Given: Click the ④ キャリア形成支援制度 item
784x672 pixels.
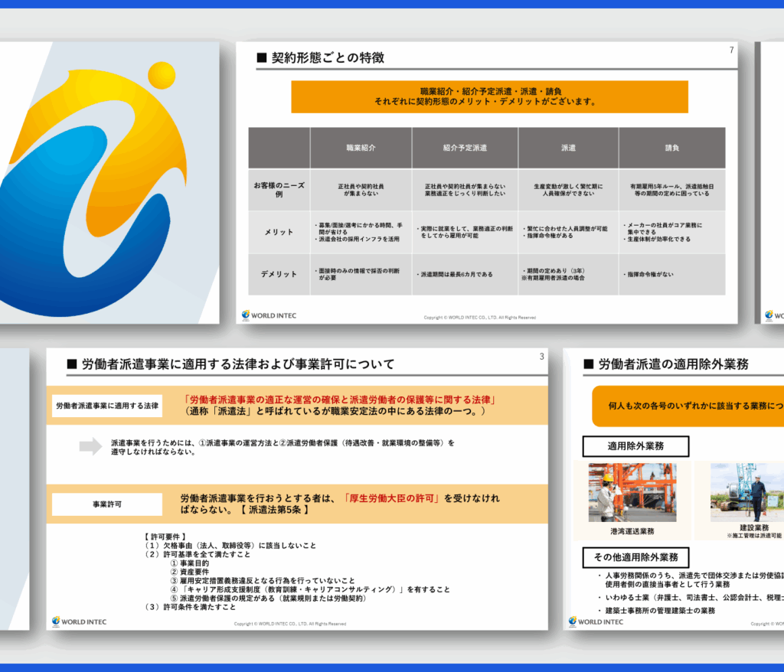Looking at the screenshot, I should coord(310,589).
